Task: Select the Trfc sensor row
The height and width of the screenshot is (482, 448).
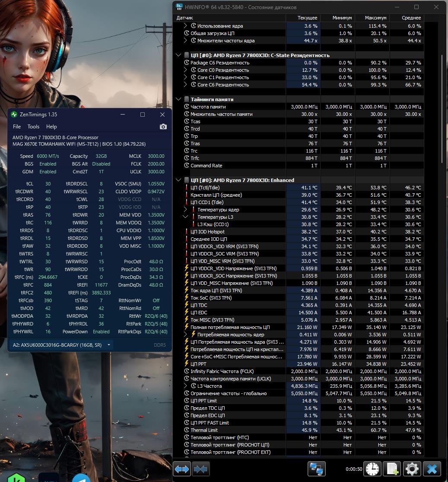Action: tap(299, 158)
